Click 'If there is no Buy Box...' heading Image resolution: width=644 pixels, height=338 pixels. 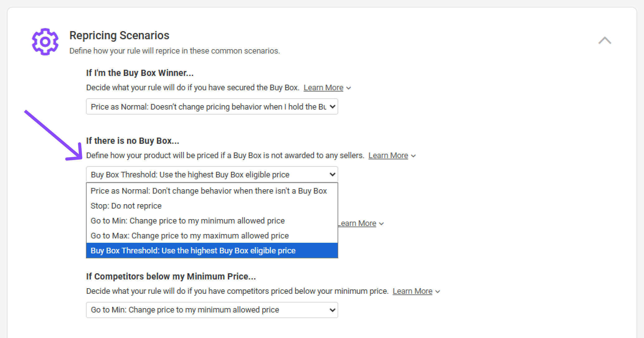coord(133,141)
